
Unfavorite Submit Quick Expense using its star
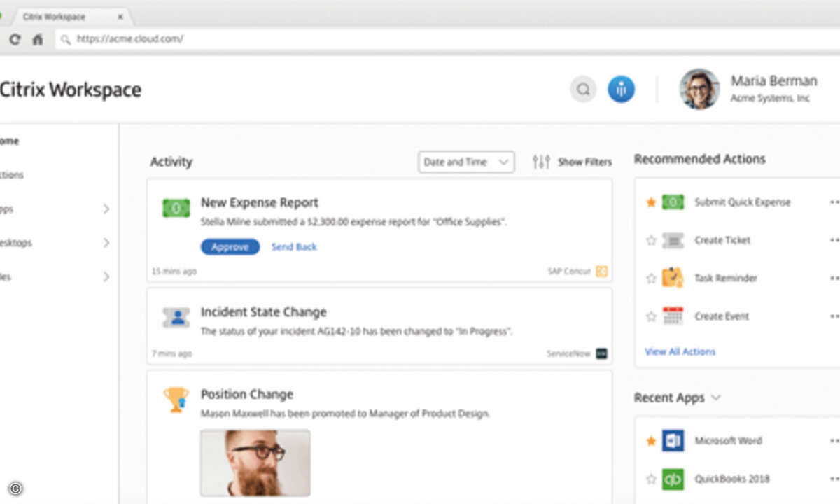[651, 202]
